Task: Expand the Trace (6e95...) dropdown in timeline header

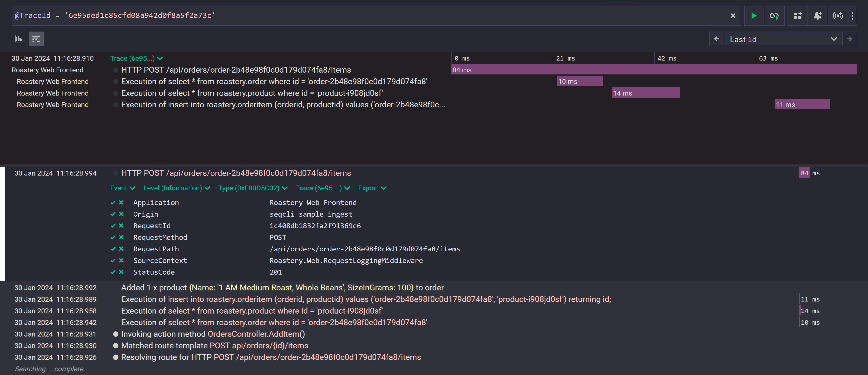Action: point(136,58)
